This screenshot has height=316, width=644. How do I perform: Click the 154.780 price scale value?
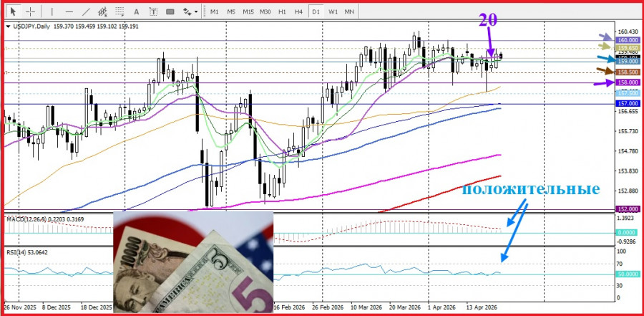[628, 151]
